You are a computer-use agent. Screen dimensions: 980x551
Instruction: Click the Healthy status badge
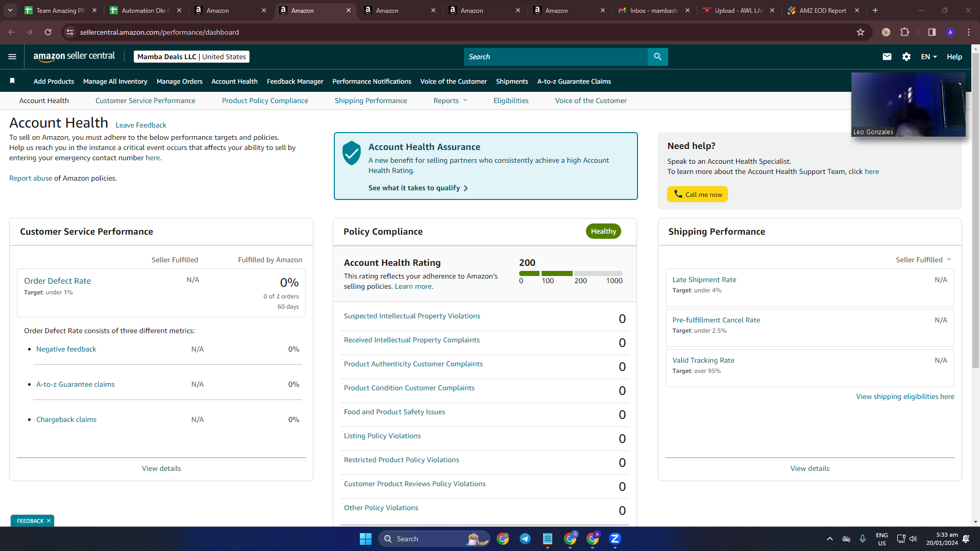(x=603, y=231)
